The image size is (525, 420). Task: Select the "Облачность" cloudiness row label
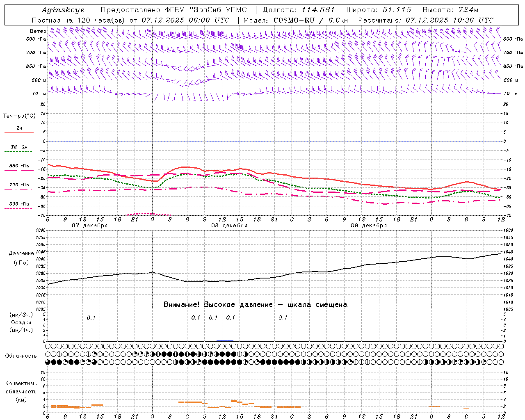coord(21,356)
